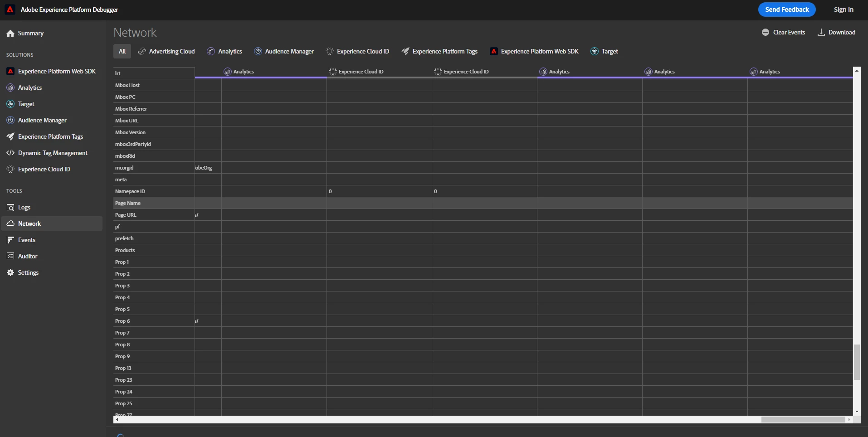This screenshot has height=437, width=868.
Task: Click Experience Cloud ID sidebar icon
Action: point(10,170)
